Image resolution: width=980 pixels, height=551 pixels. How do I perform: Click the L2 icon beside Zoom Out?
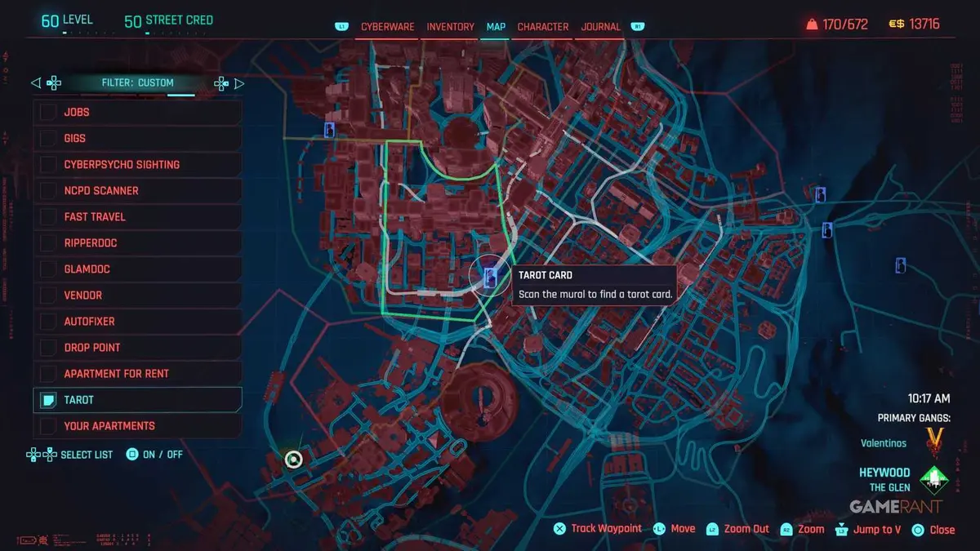[712, 529]
